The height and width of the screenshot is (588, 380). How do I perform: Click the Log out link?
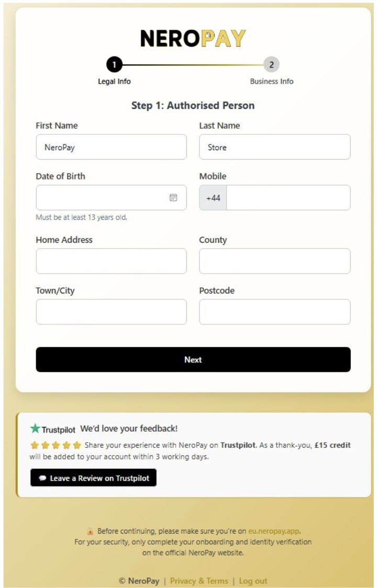click(x=253, y=581)
